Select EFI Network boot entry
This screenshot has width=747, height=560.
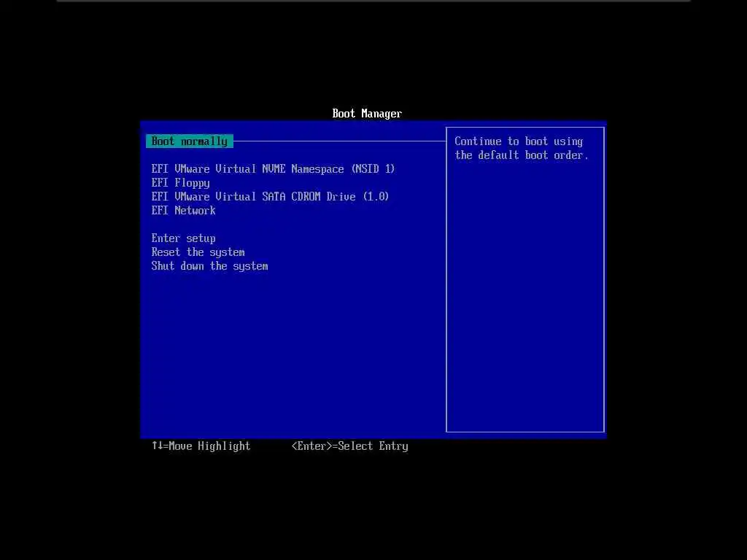point(183,211)
